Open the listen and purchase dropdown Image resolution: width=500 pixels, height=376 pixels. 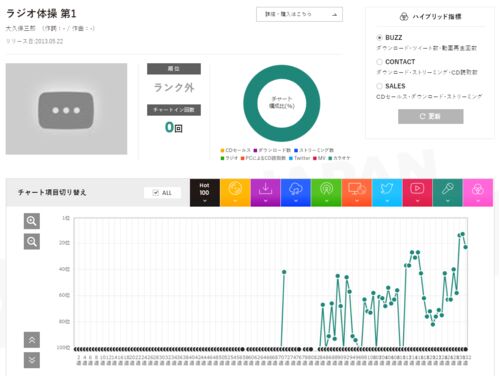click(299, 14)
